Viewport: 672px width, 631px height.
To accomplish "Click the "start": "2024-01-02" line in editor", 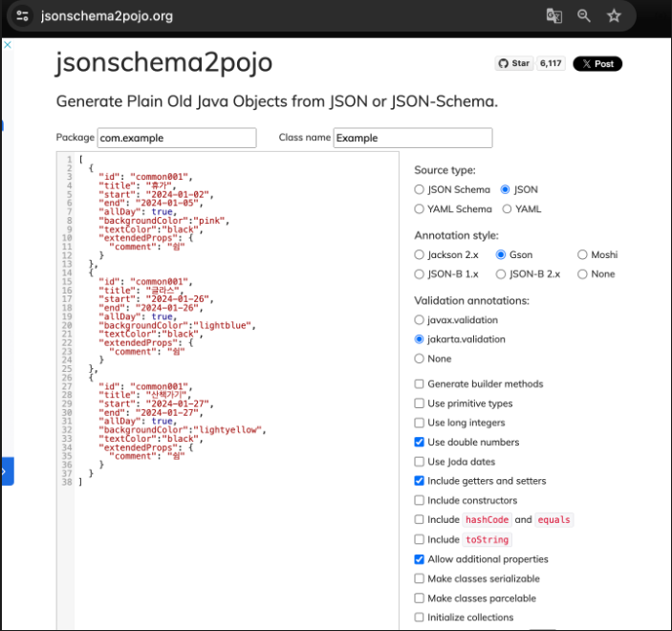I will [x=156, y=194].
